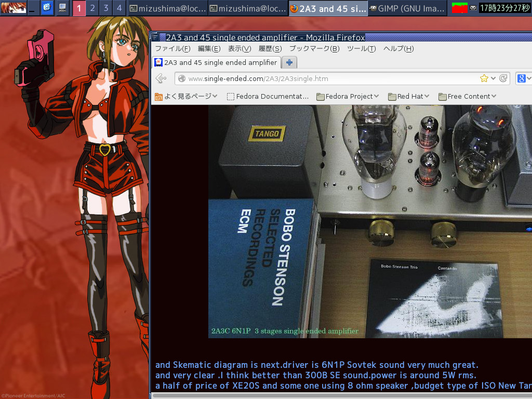The height and width of the screenshot is (399, 532).
Task: Expand the URL history dropdown arrow
Action: [494, 78]
